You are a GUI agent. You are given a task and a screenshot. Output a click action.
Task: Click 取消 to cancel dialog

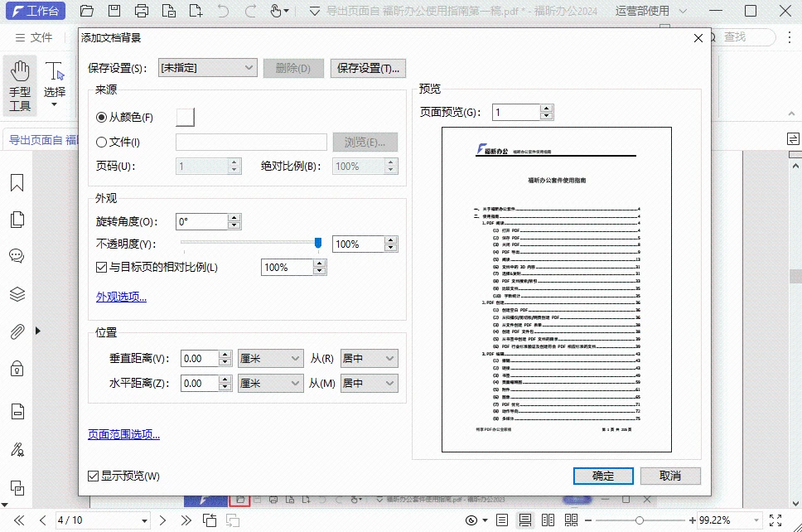pos(670,476)
